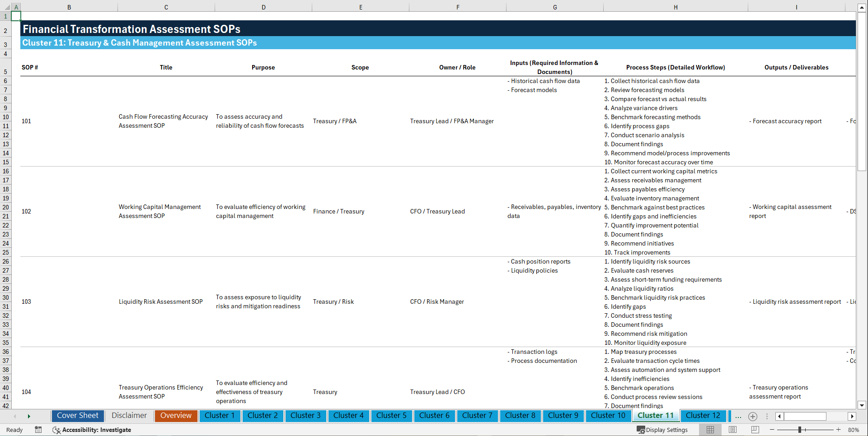Image resolution: width=868 pixels, height=436 pixels.
Task: Select the Page Break Preview icon
Action: (755, 430)
